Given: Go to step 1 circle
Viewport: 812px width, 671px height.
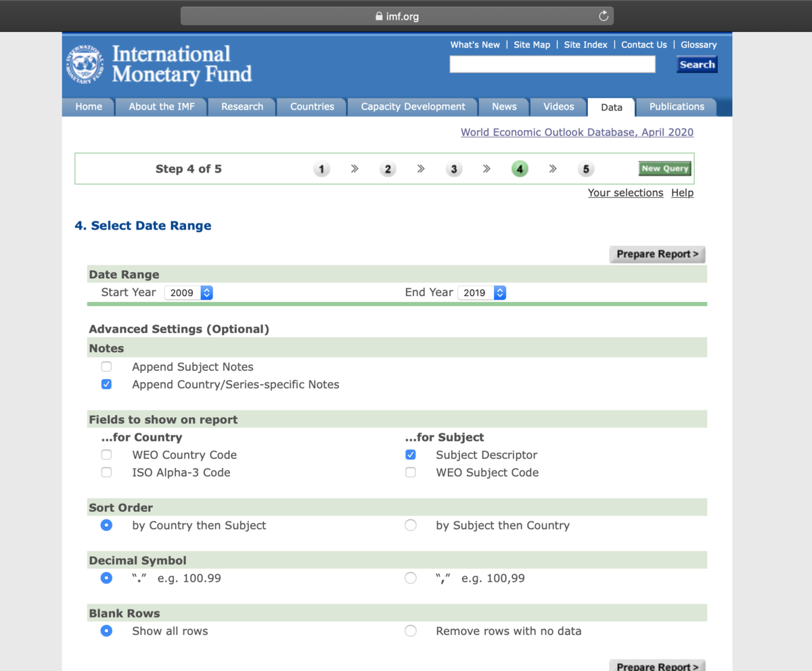Looking at the screenshot, I should coord(321,169).
